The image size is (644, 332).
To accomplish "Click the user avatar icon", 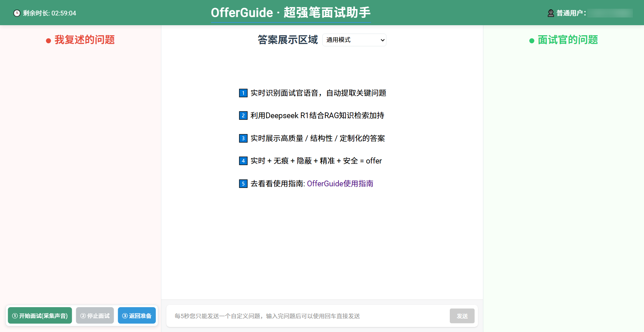I will 551,13.
